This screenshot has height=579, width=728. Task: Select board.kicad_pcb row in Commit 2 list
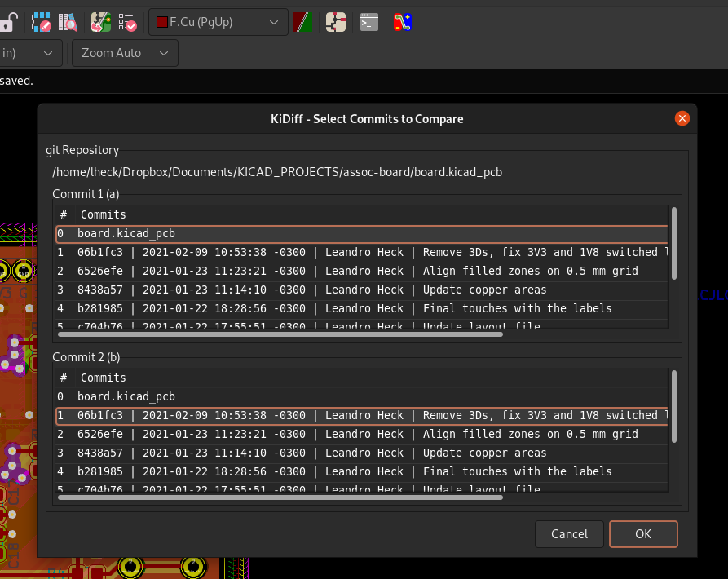[362, 396]
